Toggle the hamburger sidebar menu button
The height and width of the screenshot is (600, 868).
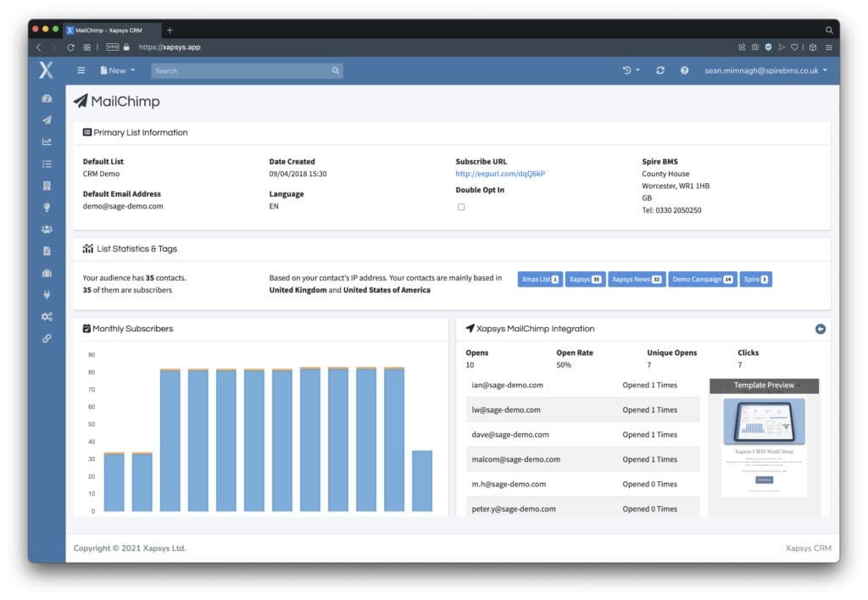[81, 70]
